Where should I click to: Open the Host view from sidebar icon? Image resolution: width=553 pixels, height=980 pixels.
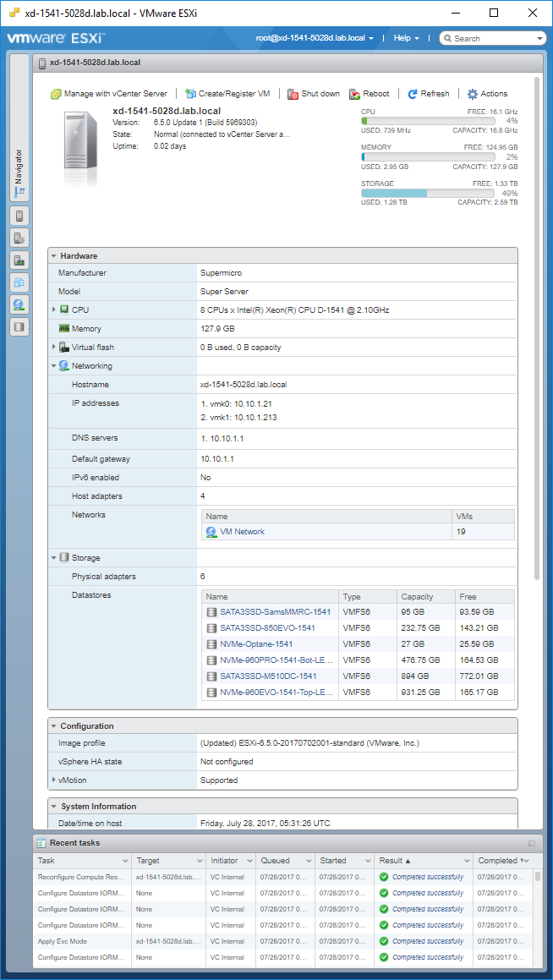click(x=19, y=216)
